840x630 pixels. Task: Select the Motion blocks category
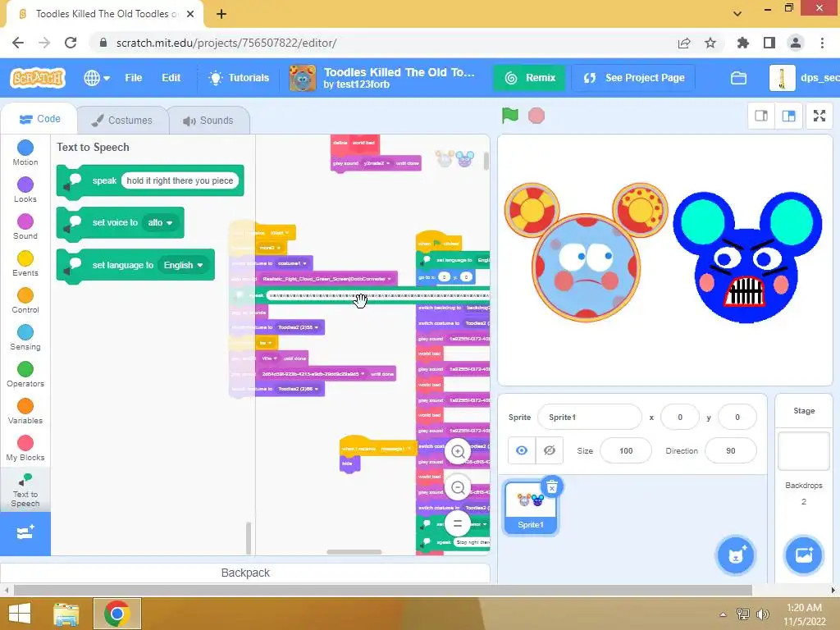tap(25, 153)
